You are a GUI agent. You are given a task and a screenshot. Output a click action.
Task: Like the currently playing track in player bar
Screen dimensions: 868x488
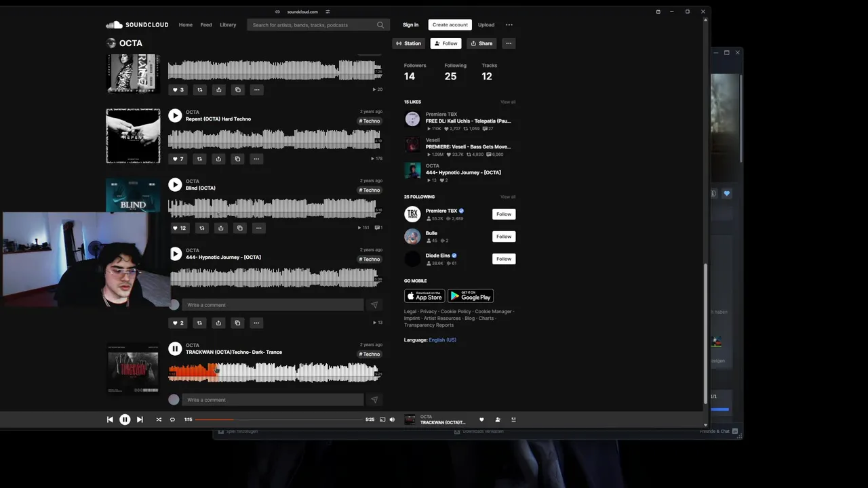click(481, 420)
